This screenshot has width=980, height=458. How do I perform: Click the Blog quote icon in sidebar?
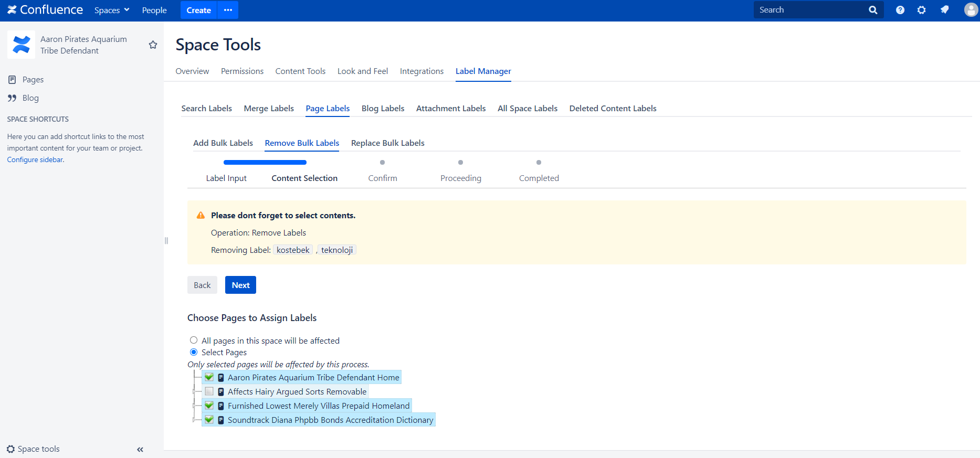12,98
